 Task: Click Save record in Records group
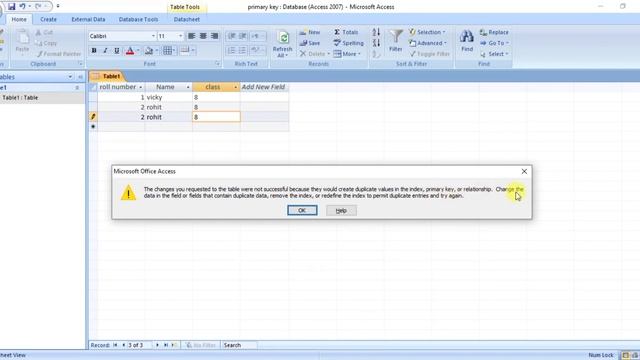310,43
